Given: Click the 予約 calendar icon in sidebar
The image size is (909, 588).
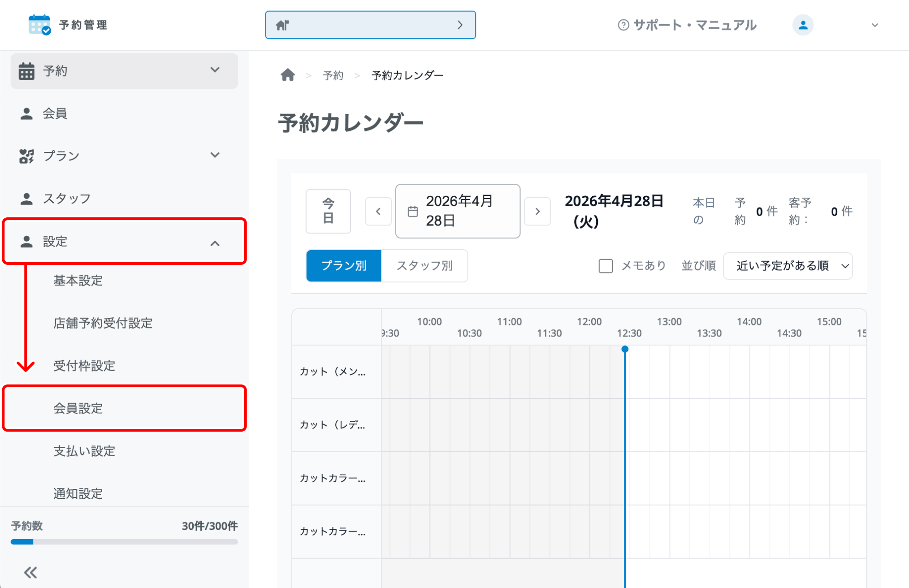Looking at the screenshot, I should pos(26,71).
